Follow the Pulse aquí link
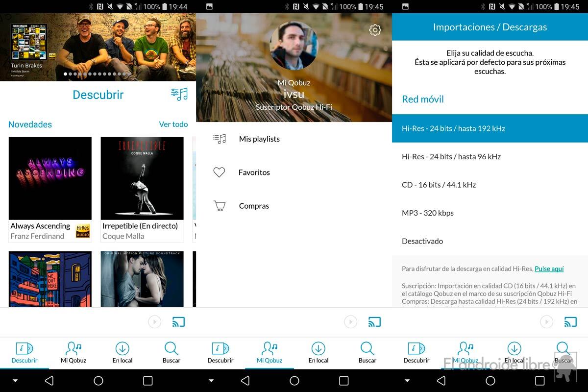Image resolution: width=588 pixels, height=392 pixels. pos(549,269)
